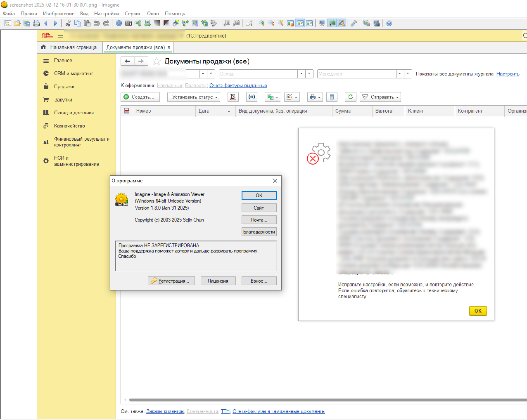The height and width of the screenshot is (420, 527).
Task: Click the Создать... button
Action: click(140, 97)
